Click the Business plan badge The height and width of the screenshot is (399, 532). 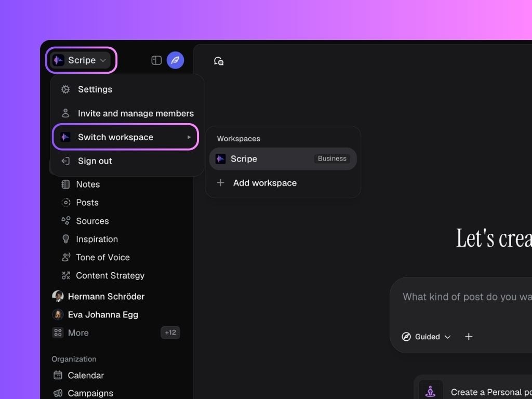coord(332,159)
